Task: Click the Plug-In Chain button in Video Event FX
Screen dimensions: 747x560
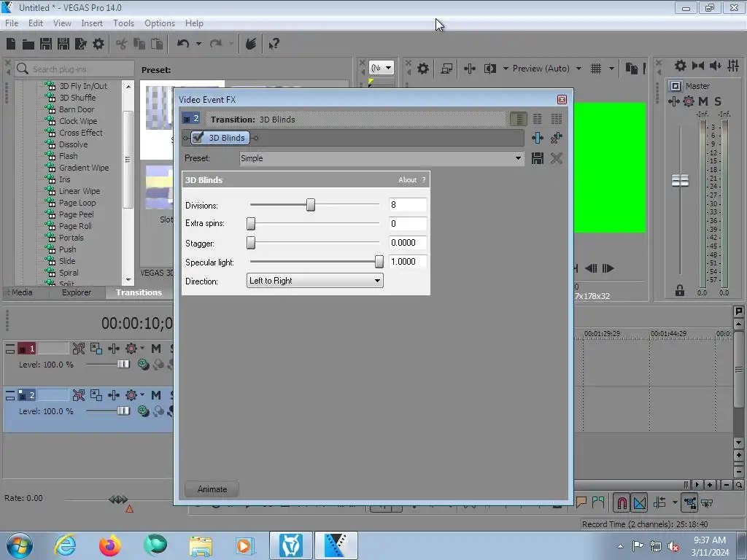Action: click(x=538, y=138)
